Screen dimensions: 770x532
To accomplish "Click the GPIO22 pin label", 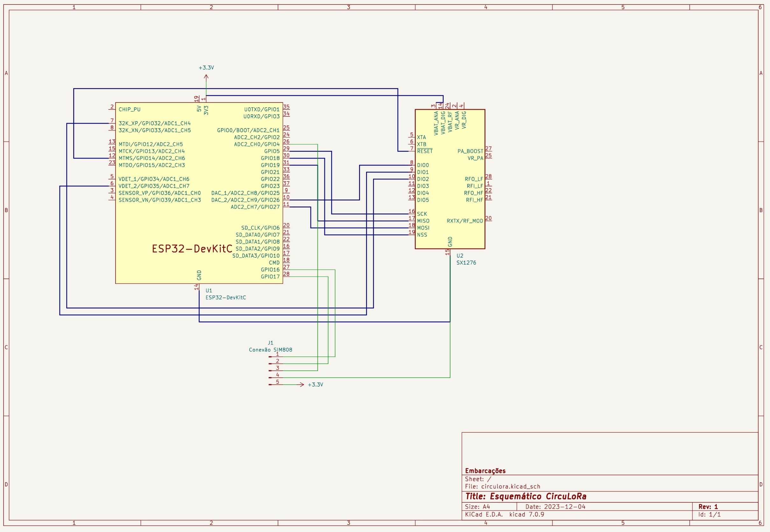I will [x=270, y=179].
